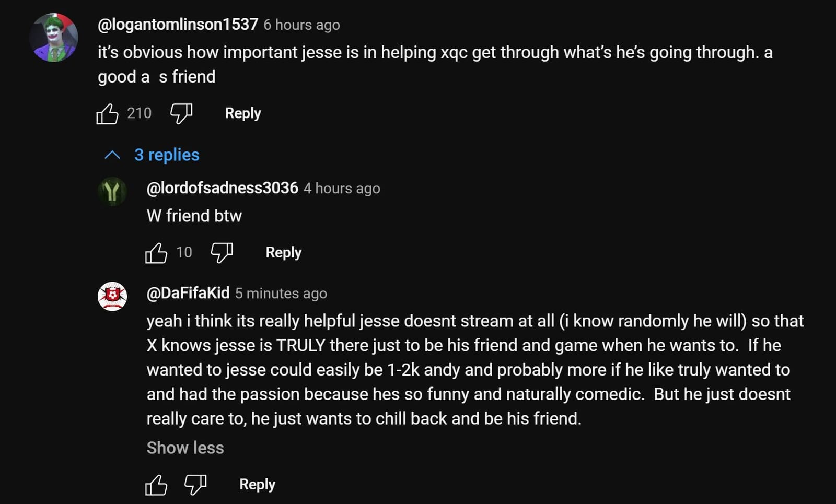Reply to DaFifaKid's comment
The height and width of the screenshot is (504, 836).
coord(257,485)
